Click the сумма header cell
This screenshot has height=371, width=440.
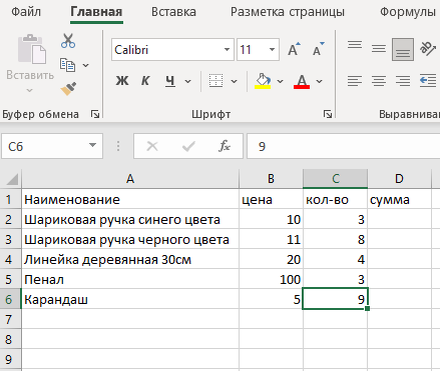click(399, 199)
